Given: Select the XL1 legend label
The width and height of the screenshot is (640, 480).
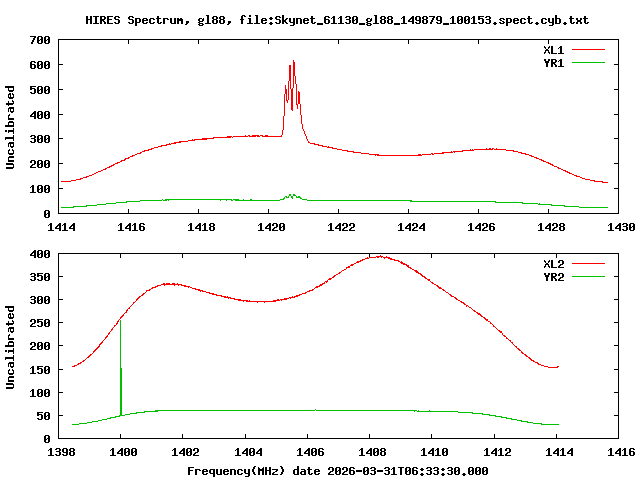Looking at the screenshot, I should [x=553, y=50].
